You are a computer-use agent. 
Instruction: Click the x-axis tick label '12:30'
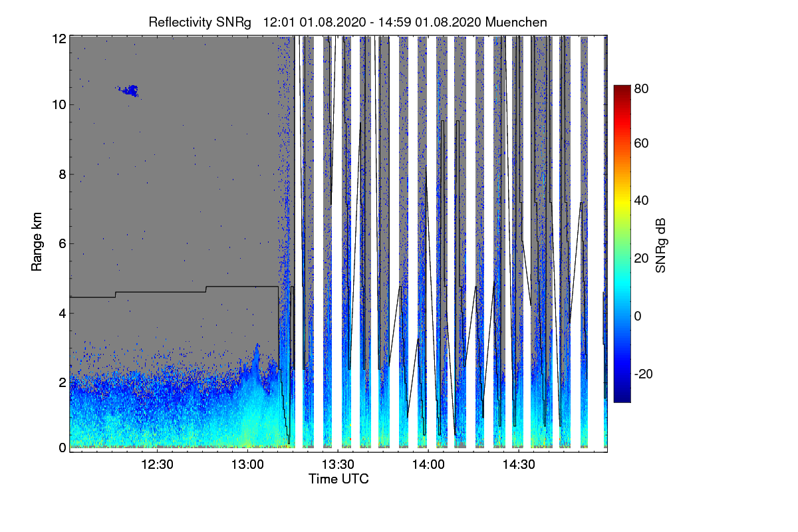(x=158, y=464)
